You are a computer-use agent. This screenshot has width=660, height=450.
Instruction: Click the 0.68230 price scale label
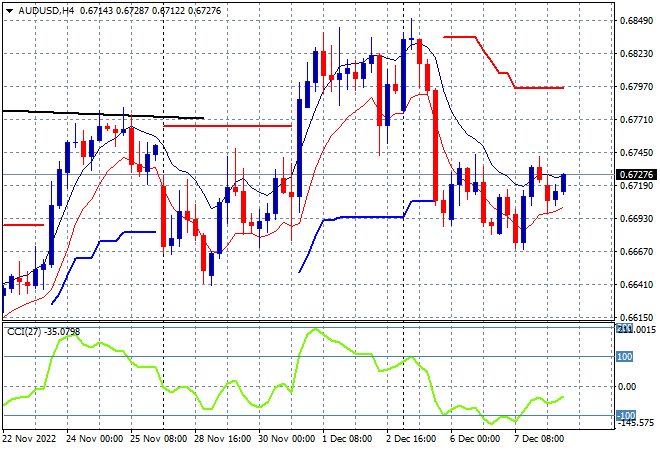[x=636, y=53]
